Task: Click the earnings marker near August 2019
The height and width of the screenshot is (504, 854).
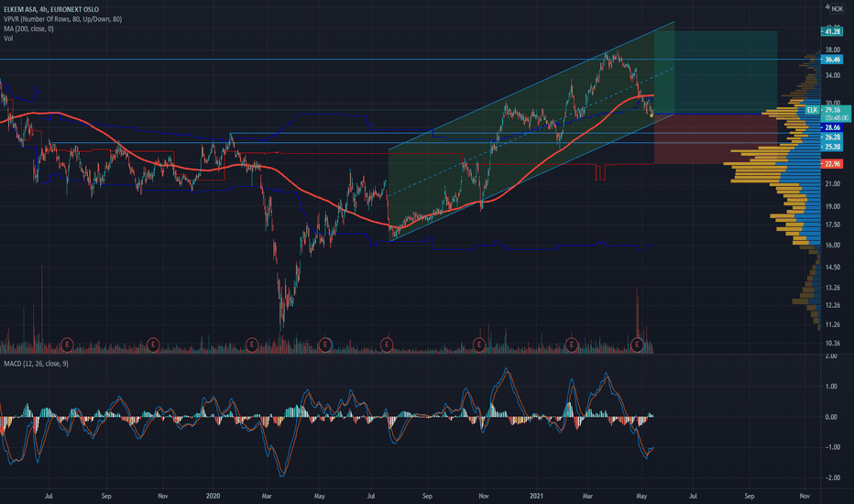Action: (67, 345)
